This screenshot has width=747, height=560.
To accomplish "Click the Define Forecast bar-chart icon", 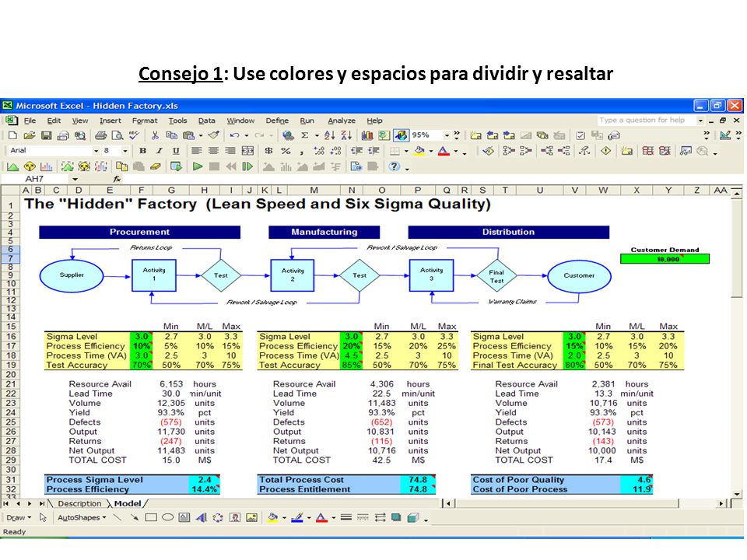I will pos(46,166).
